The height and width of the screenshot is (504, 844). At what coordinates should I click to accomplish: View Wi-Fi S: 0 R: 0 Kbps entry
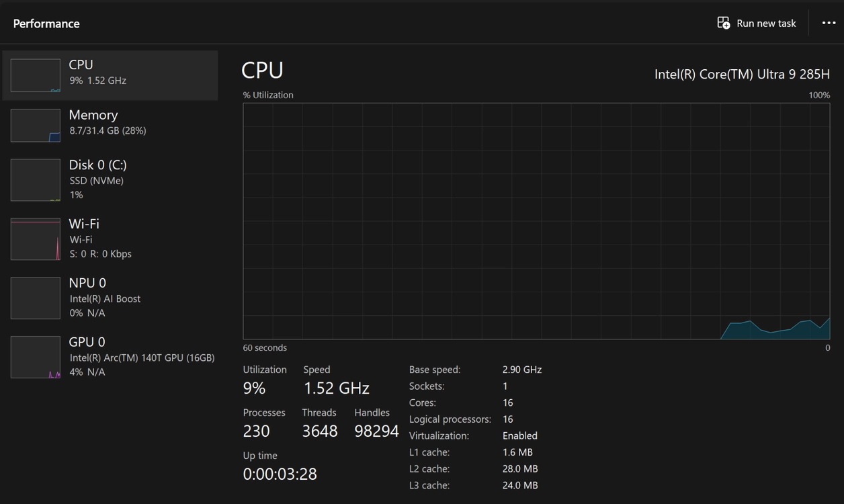[110, 239]
